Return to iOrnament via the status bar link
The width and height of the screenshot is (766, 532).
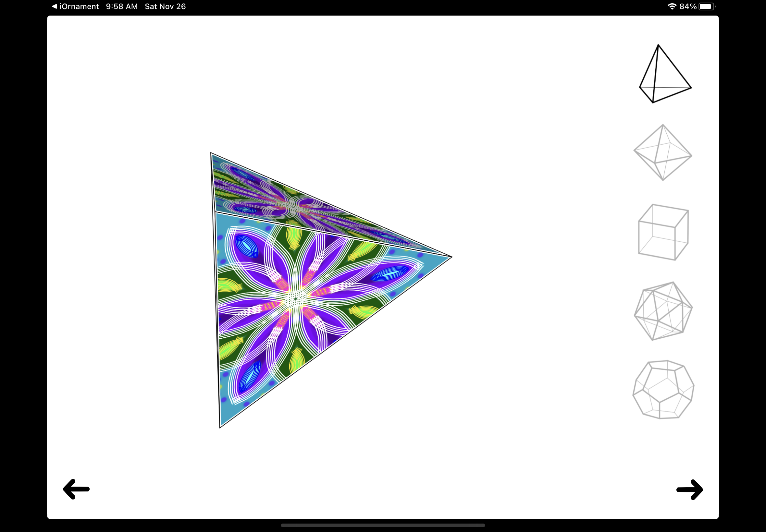75,6
